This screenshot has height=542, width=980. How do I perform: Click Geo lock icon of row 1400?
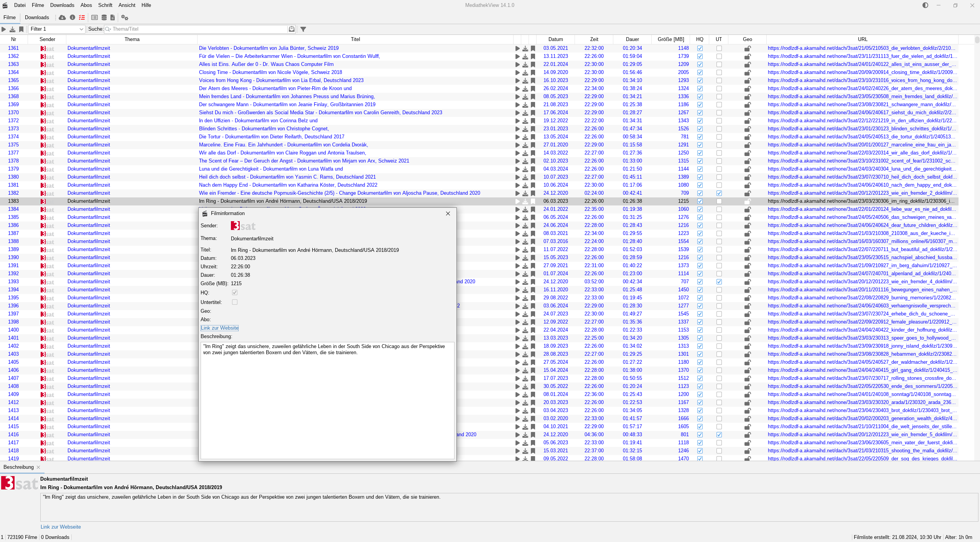tap(748, 330)
